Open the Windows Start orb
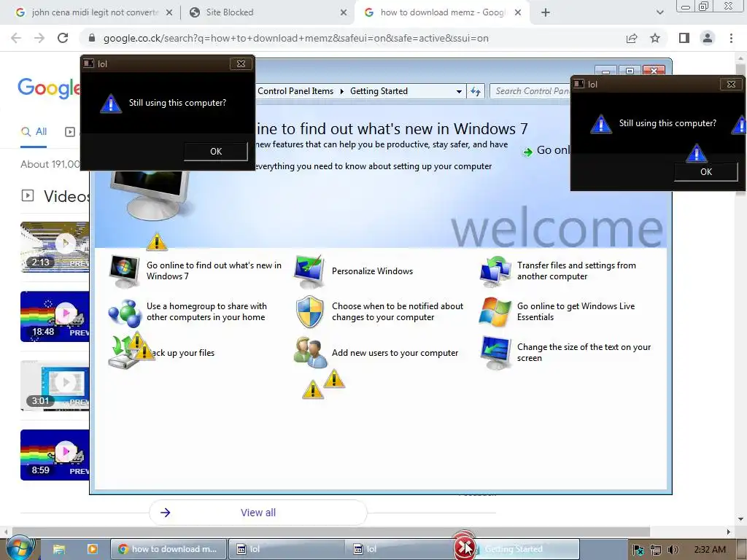The width and height of the screenshot is (747, 560). pos(19,548)
